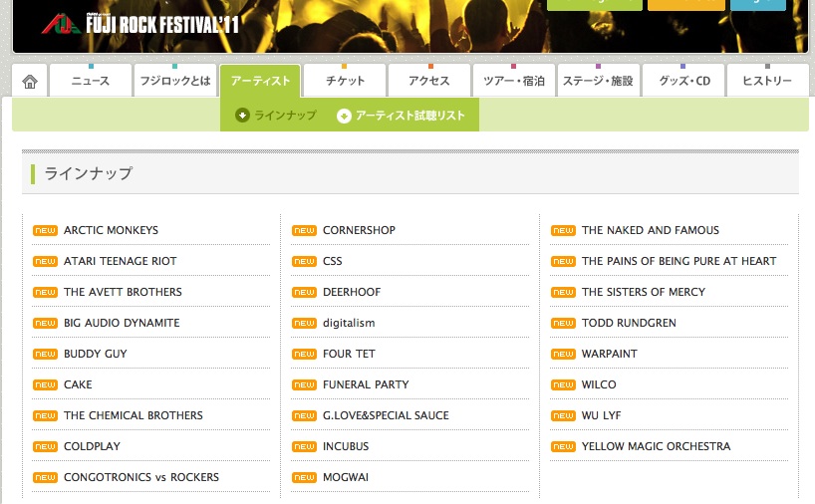Open THE CHEMICAL BROTHERS artist link

pos(134,415)
